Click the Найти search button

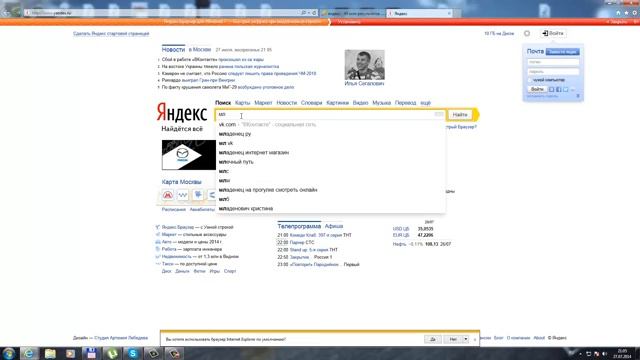click(x=460, y=115)
